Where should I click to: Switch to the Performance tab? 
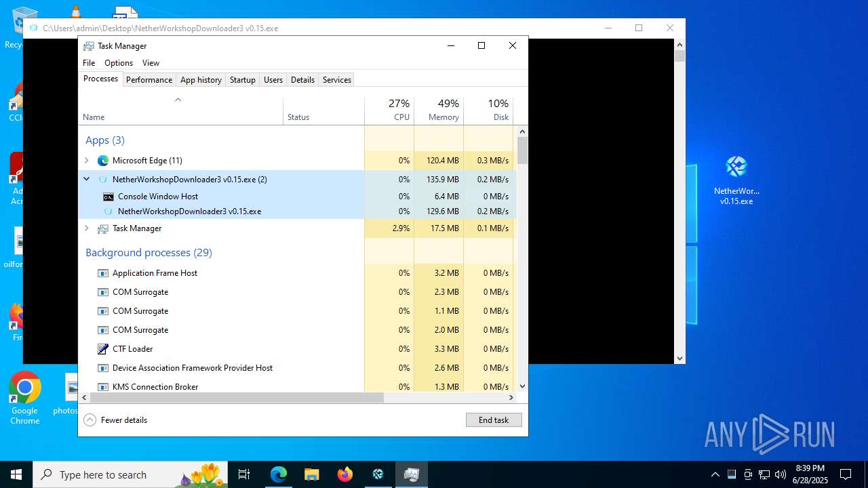click(149, 80)
